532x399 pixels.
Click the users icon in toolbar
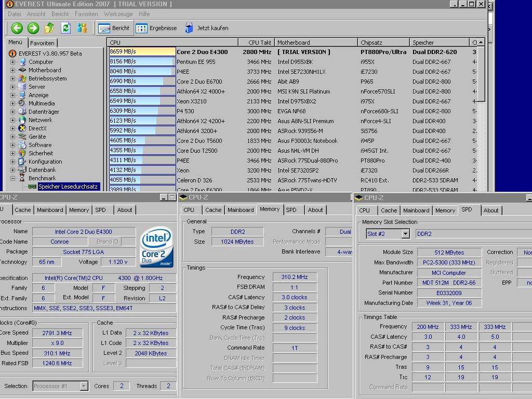pyautogui.click(x=82, y=28)
